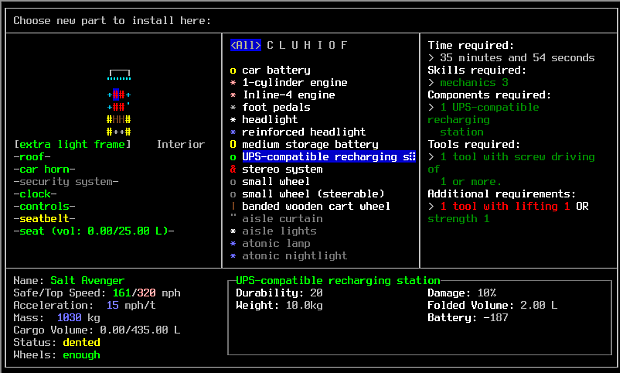Select stereo system entry
The image size is (620, 373).
(282, 169)
